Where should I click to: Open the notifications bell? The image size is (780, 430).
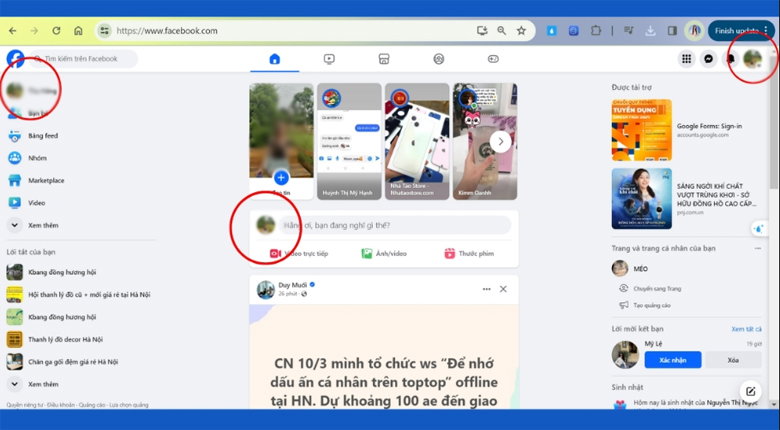coord(730,59)
